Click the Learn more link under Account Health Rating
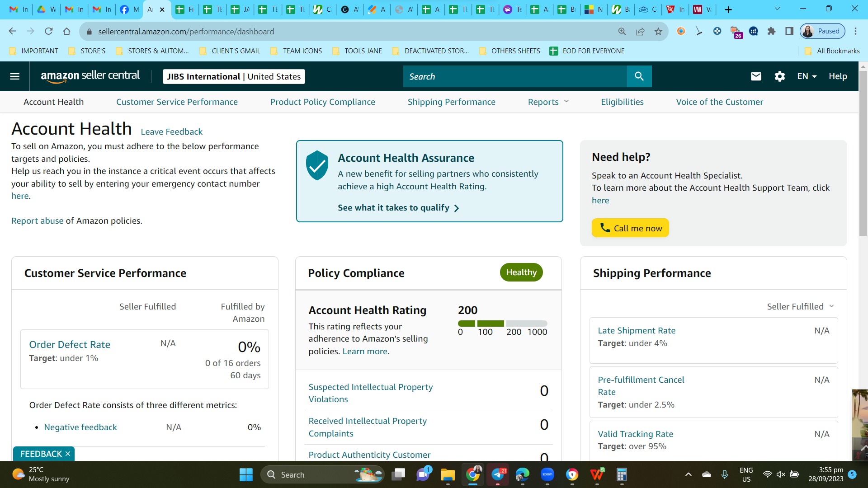 tap(365, 351)
